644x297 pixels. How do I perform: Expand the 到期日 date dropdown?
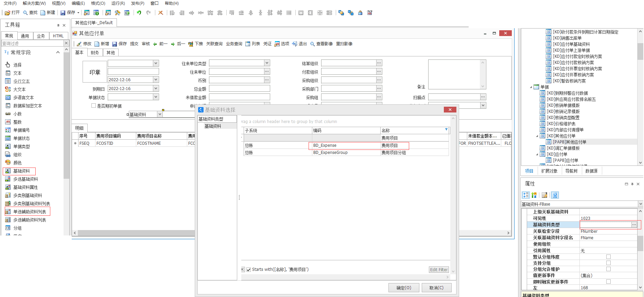pos(156,88)
